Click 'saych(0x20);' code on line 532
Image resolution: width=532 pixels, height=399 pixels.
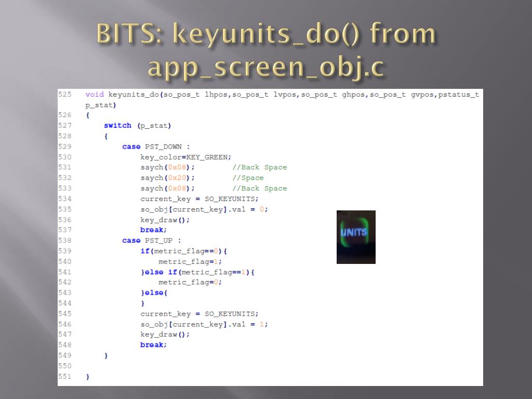168,178
